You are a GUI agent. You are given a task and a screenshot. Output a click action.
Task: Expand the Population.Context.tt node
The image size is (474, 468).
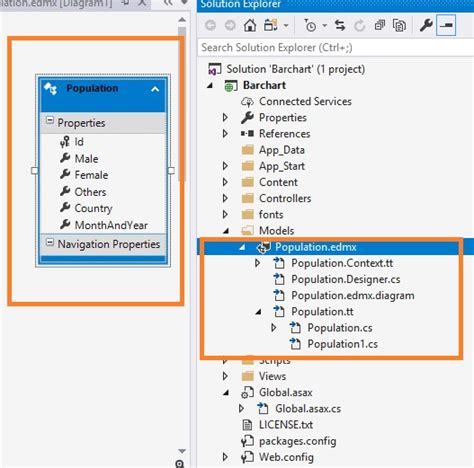(x=257, y=263)
